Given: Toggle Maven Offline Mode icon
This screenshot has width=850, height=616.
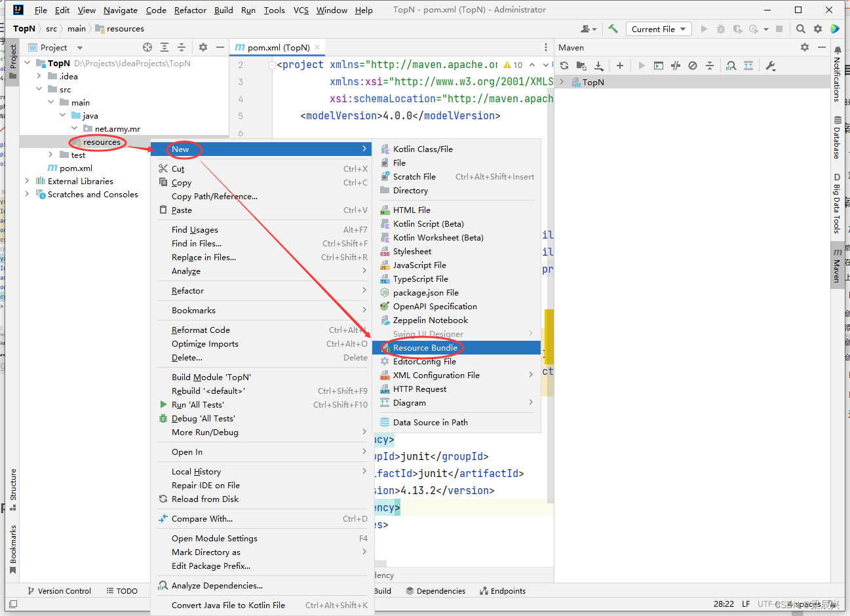Looking at the screenshot, I should pyautogui.click(x=676, y=66).
